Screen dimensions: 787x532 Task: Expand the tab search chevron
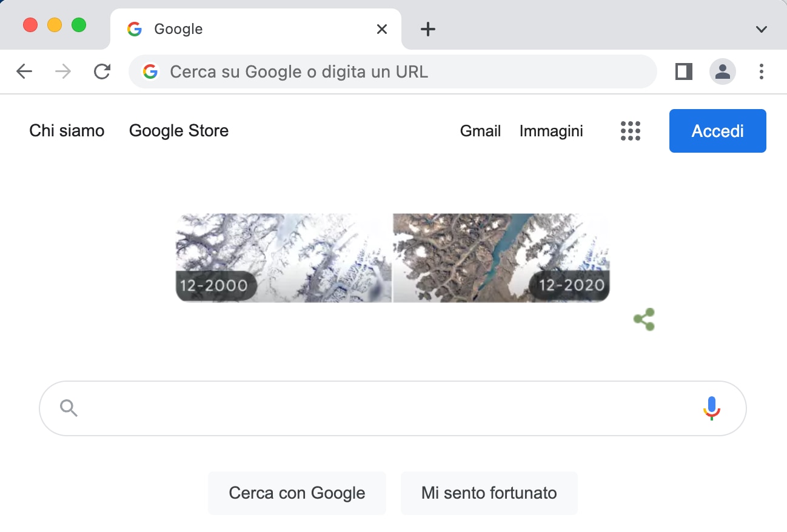(x=762, y=29)
